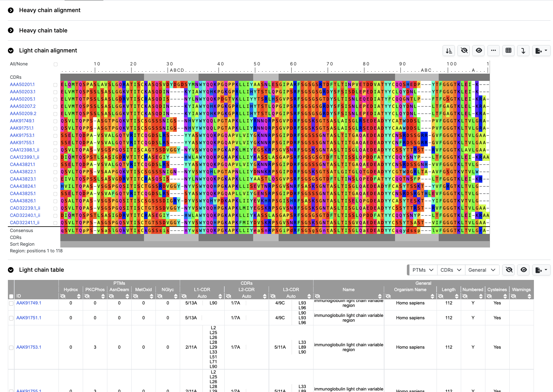Click the Sort Region bar below the alignment

[x=275, y=244]
